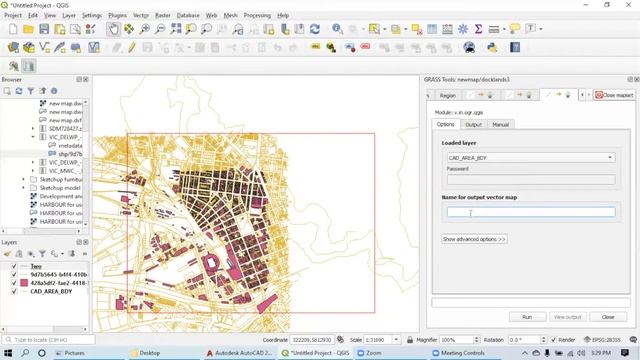Click Show advanced options button

pyautogui.click(x=474, y=239)
